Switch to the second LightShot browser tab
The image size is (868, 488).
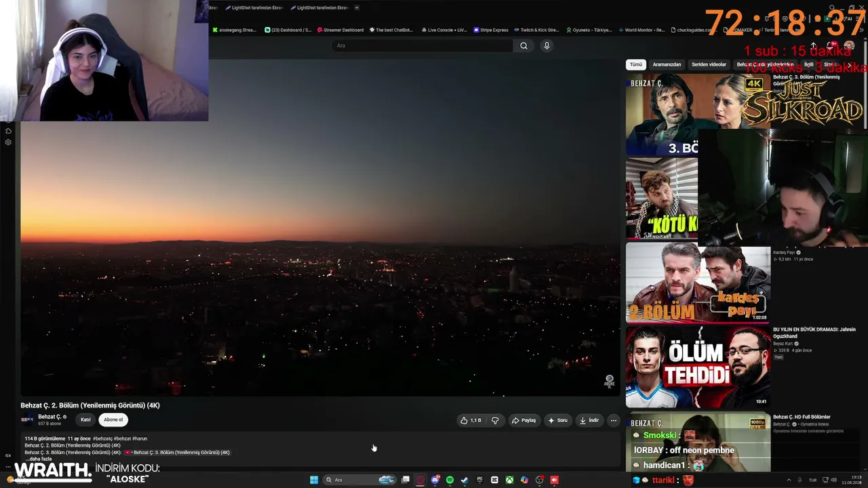coord(319,7)
